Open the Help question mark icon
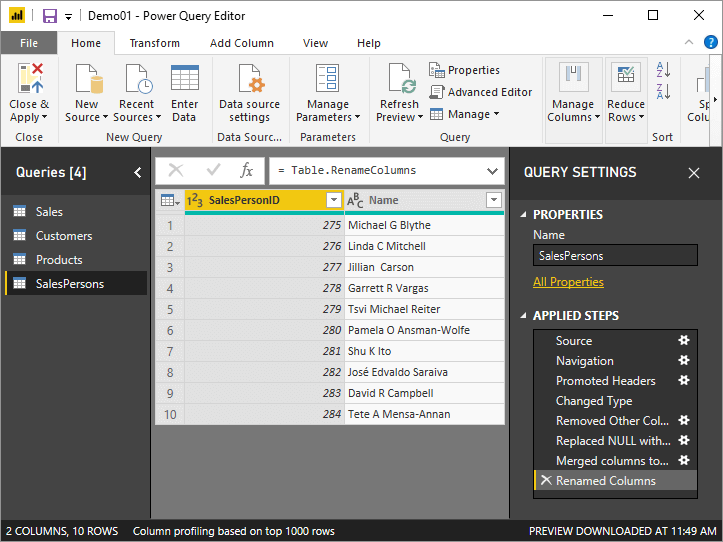Viewport: 723px width, 542px height. (711, 42)
